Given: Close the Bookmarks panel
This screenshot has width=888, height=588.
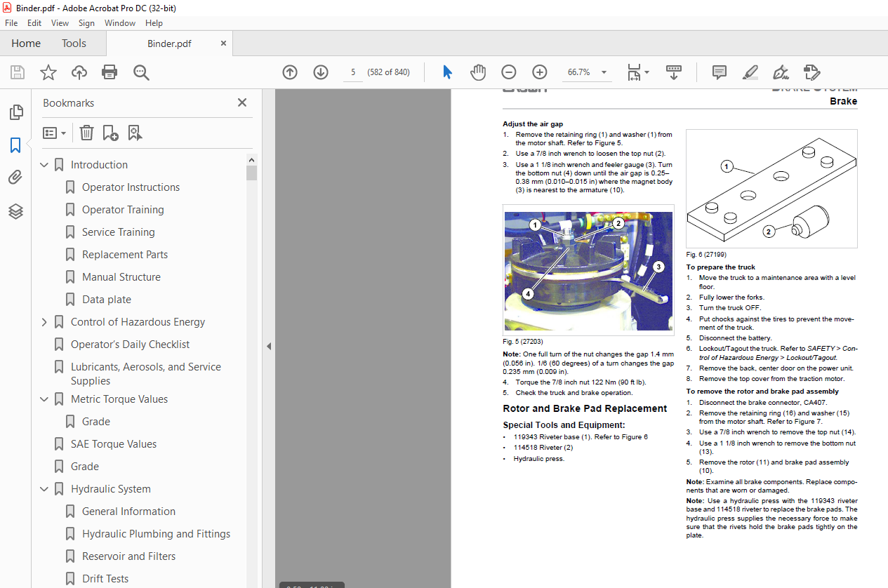Looking at the screenshot, I should [242, 102].
